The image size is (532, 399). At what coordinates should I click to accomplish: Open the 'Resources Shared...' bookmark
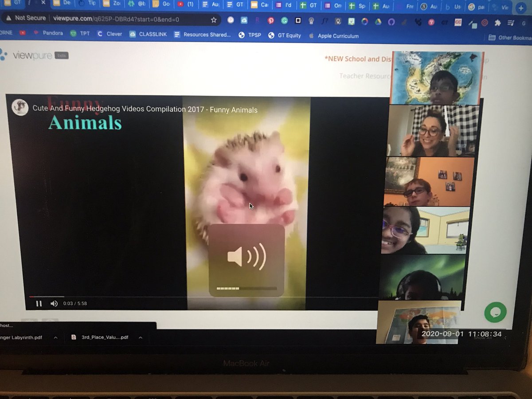pyautogui.click(x=202, y=35)
